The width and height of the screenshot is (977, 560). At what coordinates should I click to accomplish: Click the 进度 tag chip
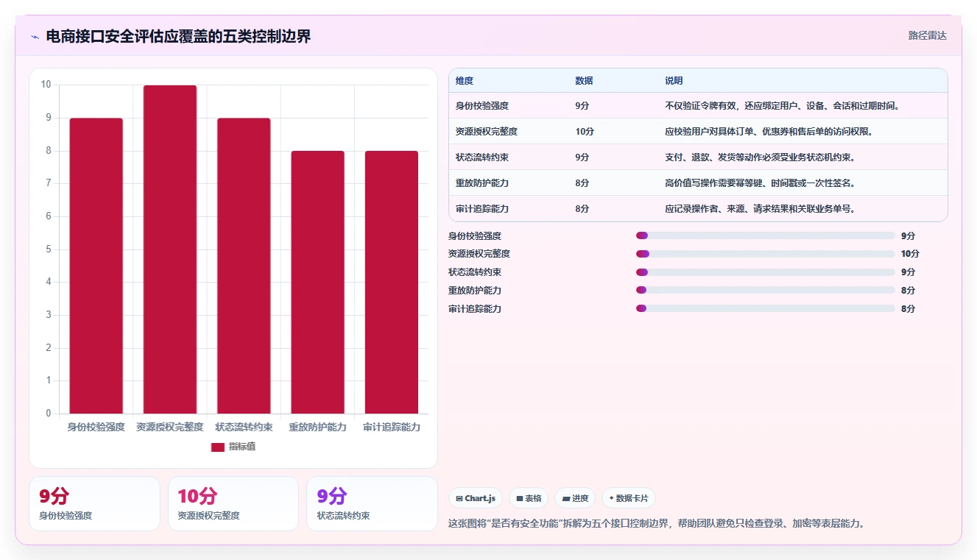pyautogui.click(x=575, y=498)
